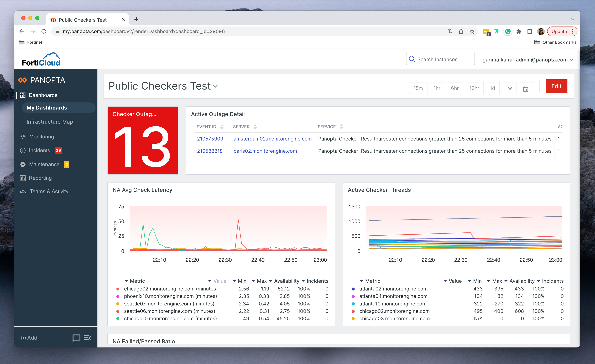595x364 pixels.
Task: Click the Reporting chart icon in sidebar
Action: click(23, 178)
